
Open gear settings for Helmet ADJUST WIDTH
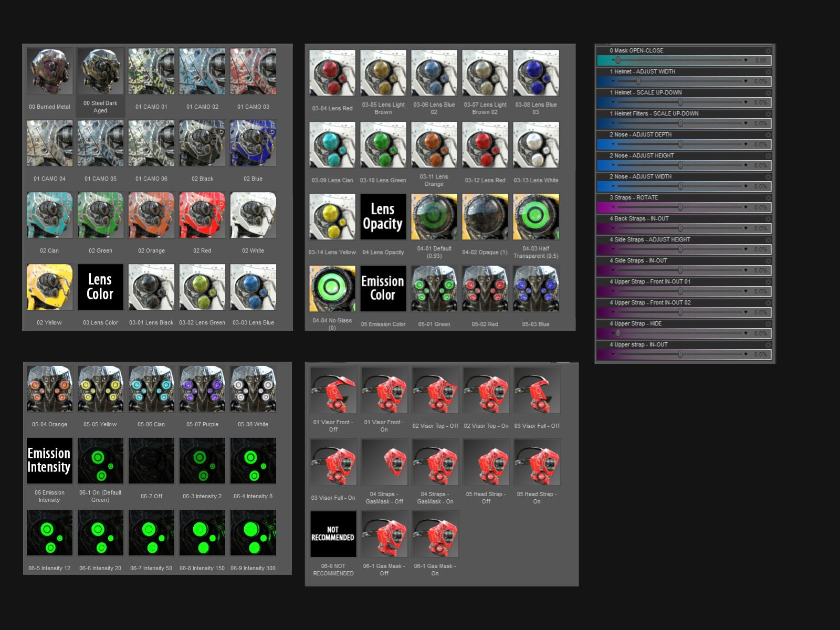(768, 72)
